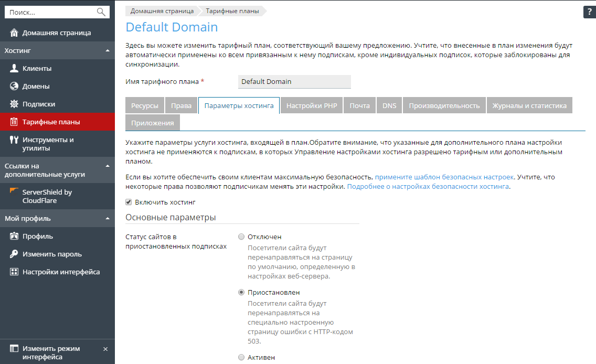Switch to the Ресурсы tab
The width and height of the screenshot is (596, 364).
click(x=145, y=105)
